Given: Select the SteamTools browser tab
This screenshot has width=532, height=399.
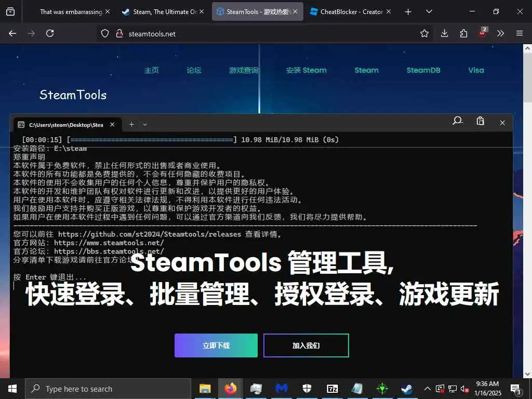Looking at the screenshot, I should pyautogui.click(x=257, y=11).
